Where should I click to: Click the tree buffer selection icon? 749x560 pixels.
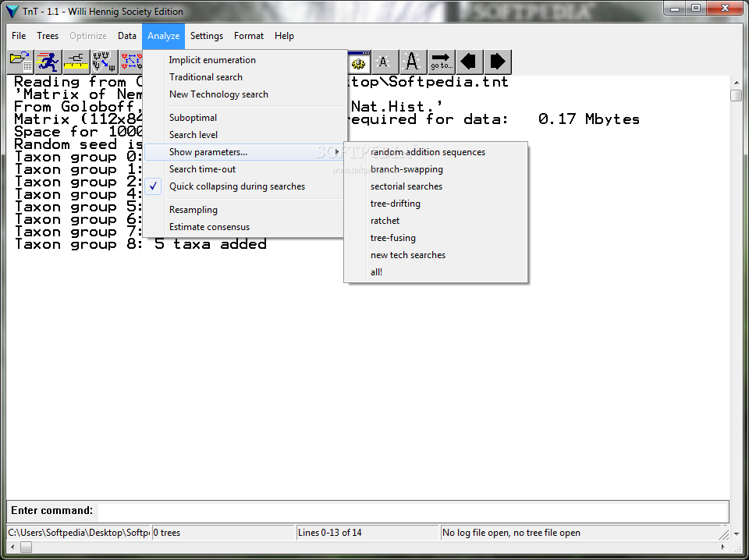tap(105, 62)
